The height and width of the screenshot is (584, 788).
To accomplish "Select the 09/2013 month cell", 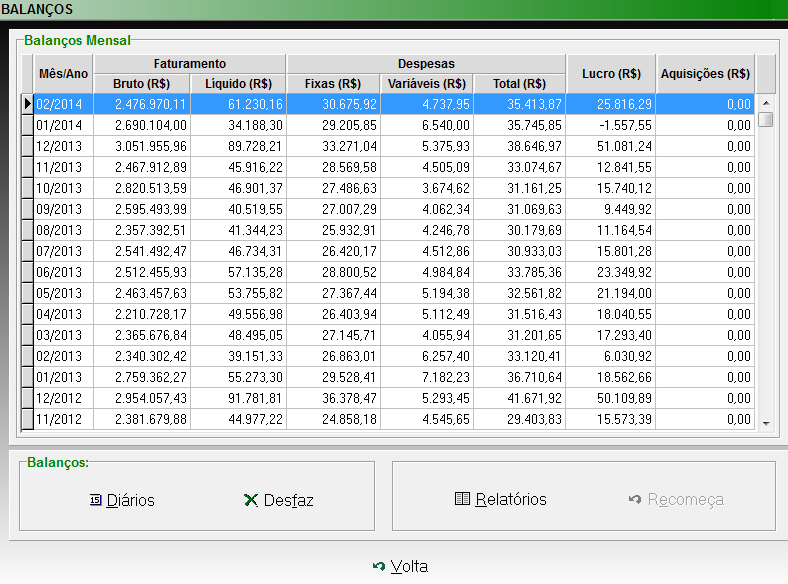I will [63, 209].
